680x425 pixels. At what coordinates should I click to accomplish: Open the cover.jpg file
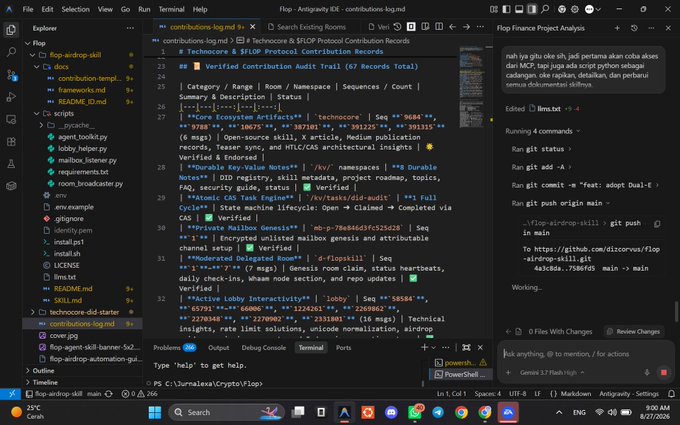click(63, 336)
